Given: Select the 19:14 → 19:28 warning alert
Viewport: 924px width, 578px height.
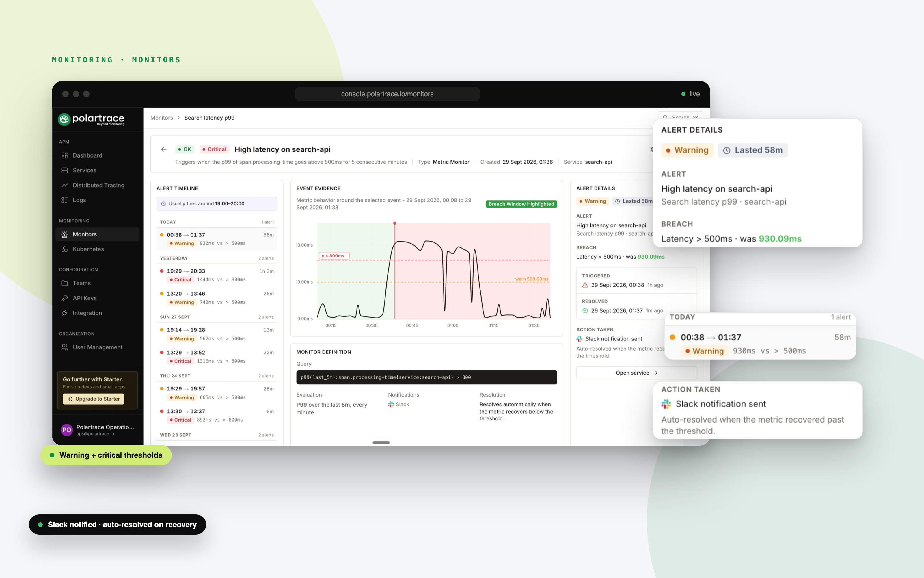Looking at the screenshot, I should [x=217, y=334].
